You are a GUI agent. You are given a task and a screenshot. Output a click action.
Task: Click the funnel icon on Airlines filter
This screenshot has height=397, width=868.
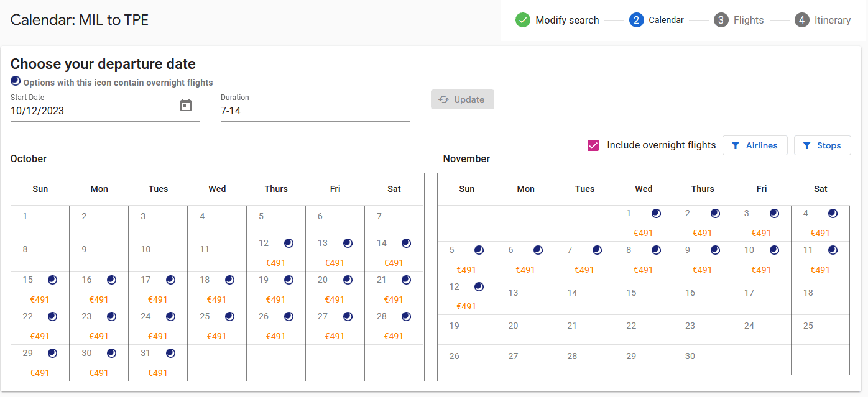pyautogui.click(x=736, y=145)
